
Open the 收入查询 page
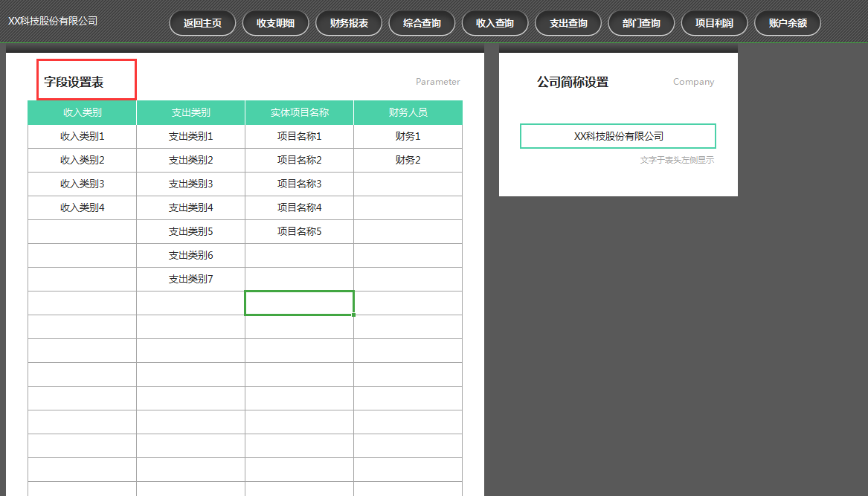494,23
